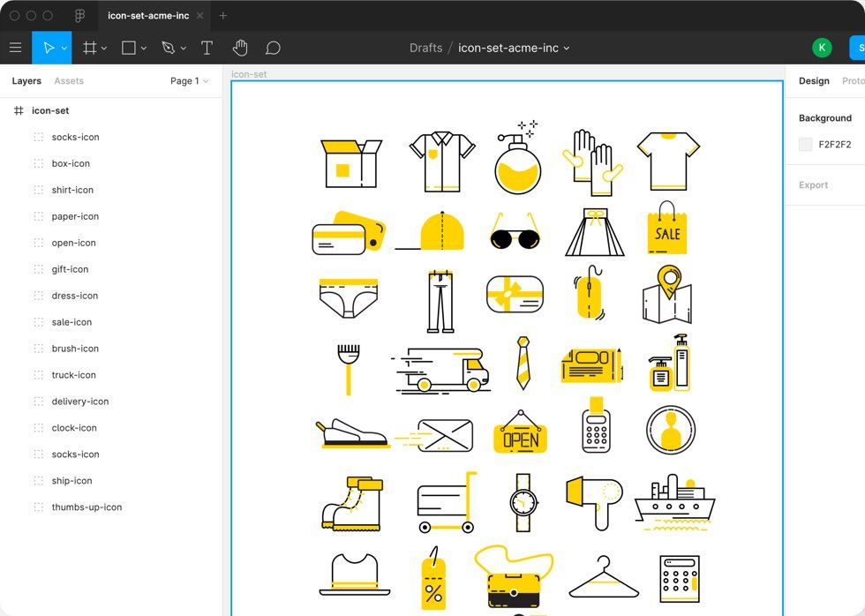Image resolution: width=865 pixels, height=616 pixels.
Task: Select the Text tool
Action: point(207,48)
